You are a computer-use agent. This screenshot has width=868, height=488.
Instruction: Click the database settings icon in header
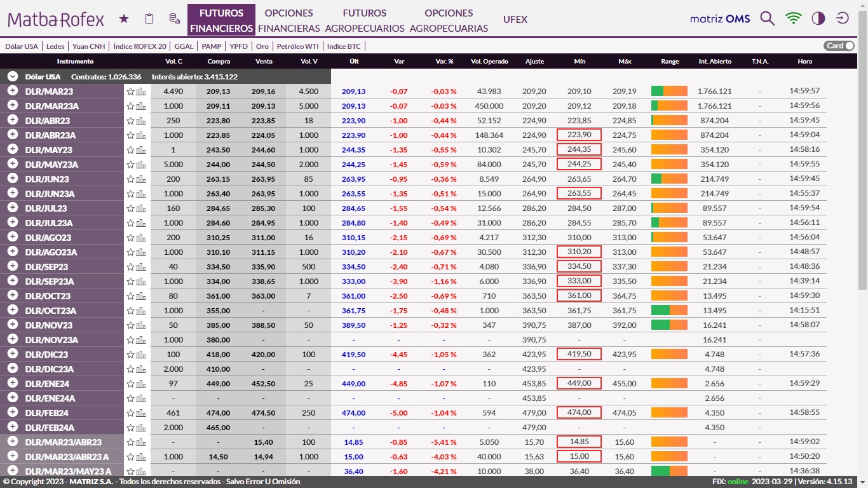click(174, 19)
